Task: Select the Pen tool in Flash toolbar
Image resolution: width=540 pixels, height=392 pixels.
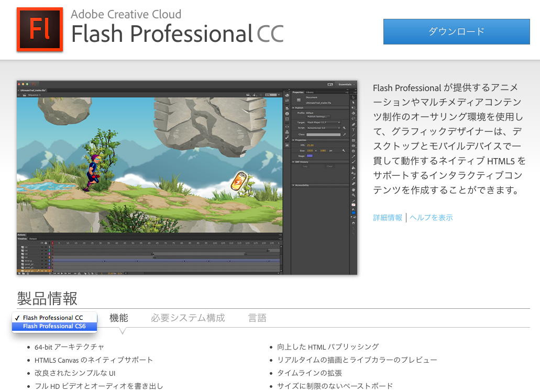Action: 354,125
